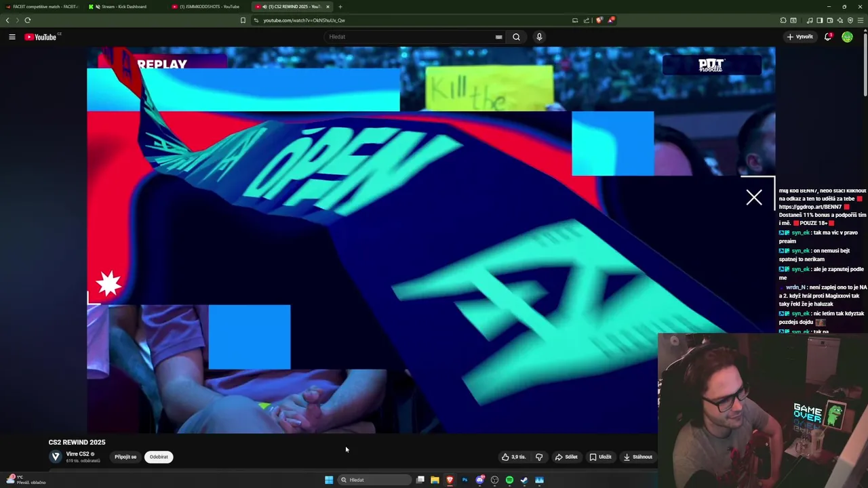
Task: Click the Brave Shields lion icon
Action: [x=599, y=20]
